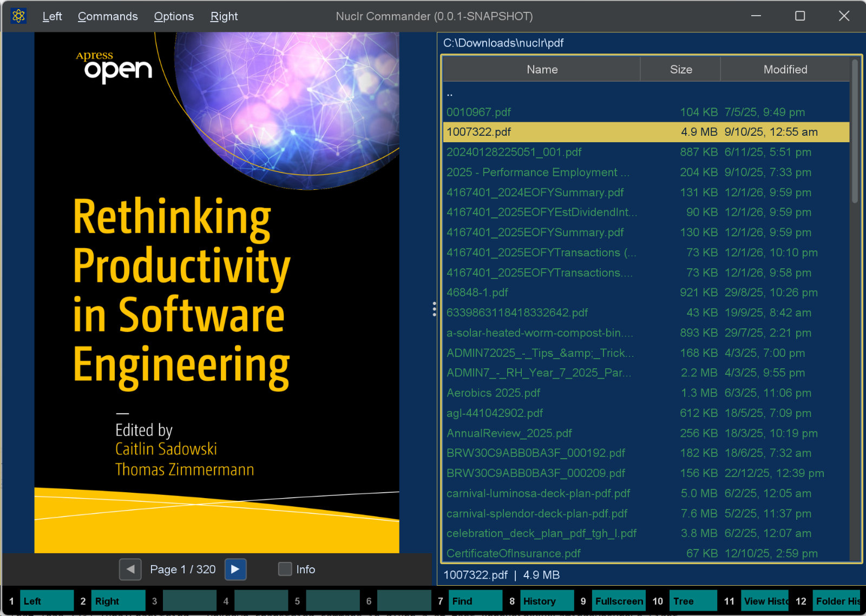The height and width of the screenshot is (616, 866).
Task: Click the Folder History function button
Action: coord(837,601)
